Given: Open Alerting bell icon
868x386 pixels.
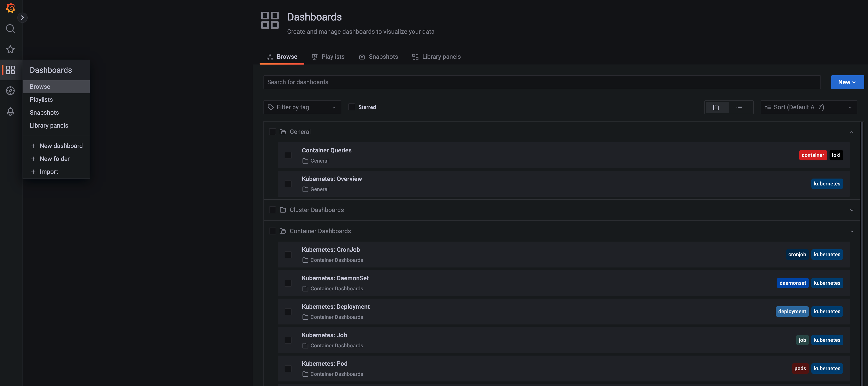Looking at the screenshot, I should coord(10,111).
